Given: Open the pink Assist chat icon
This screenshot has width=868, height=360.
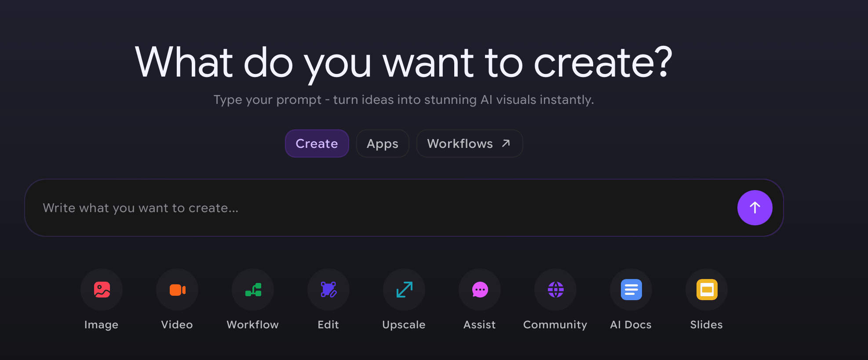Looking at the screenshot, I should click(x=480, y=290).
